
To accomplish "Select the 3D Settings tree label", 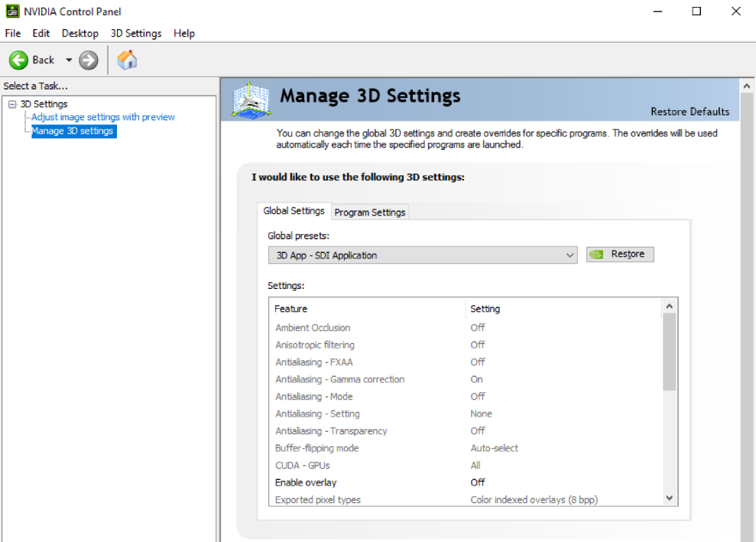I will point(44,104).
